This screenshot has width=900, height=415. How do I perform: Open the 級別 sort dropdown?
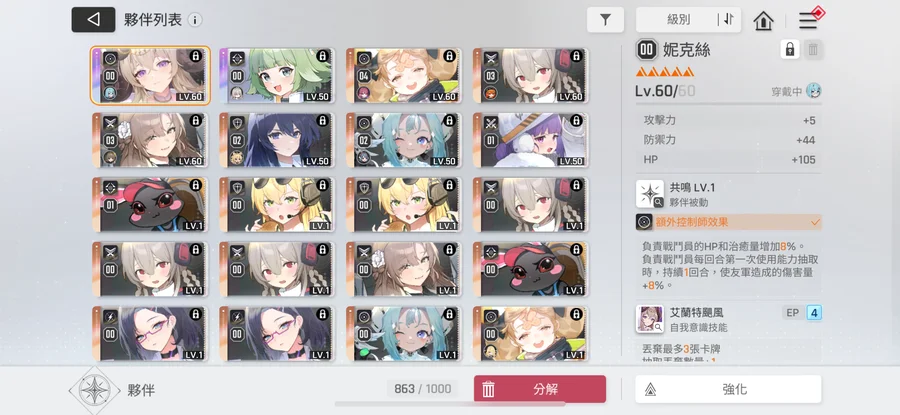678,20
